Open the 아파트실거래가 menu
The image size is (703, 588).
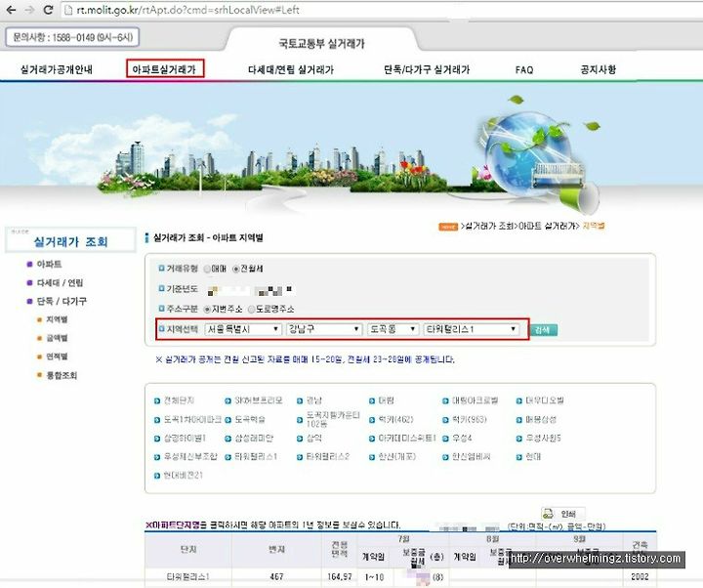(165, 69)
